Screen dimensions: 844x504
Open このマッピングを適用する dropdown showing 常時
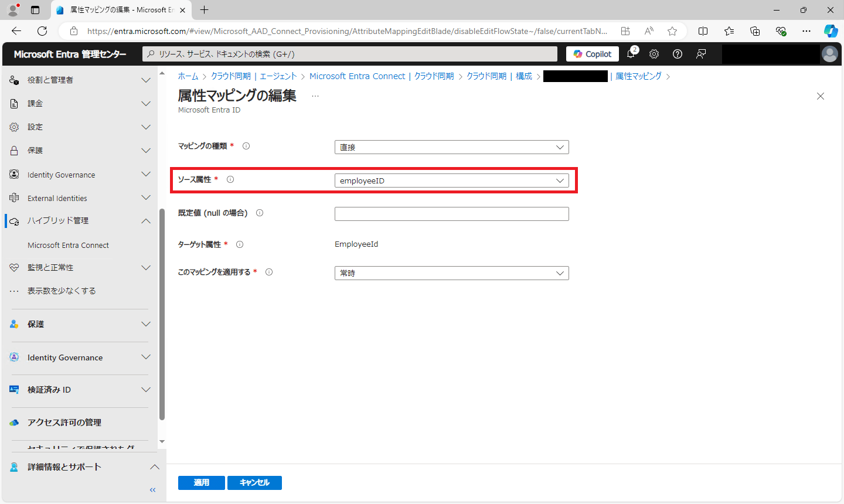pos(452,273)
